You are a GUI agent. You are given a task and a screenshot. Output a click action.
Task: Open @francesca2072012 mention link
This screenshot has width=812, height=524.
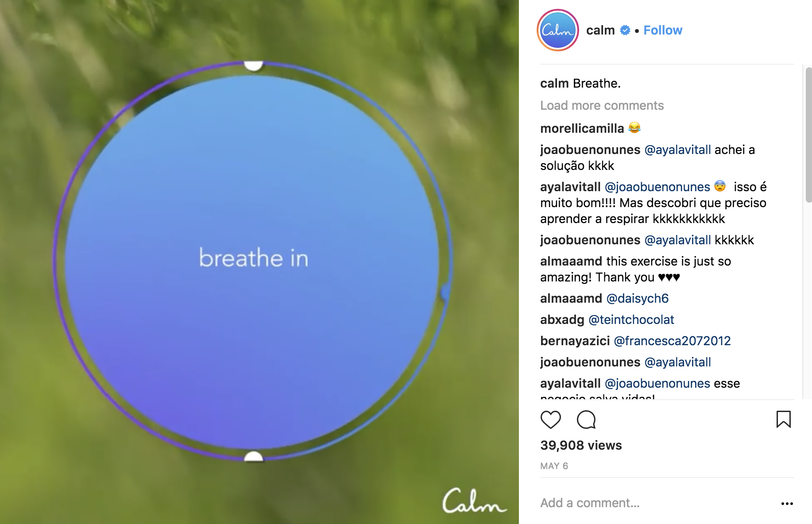[672, 341]
